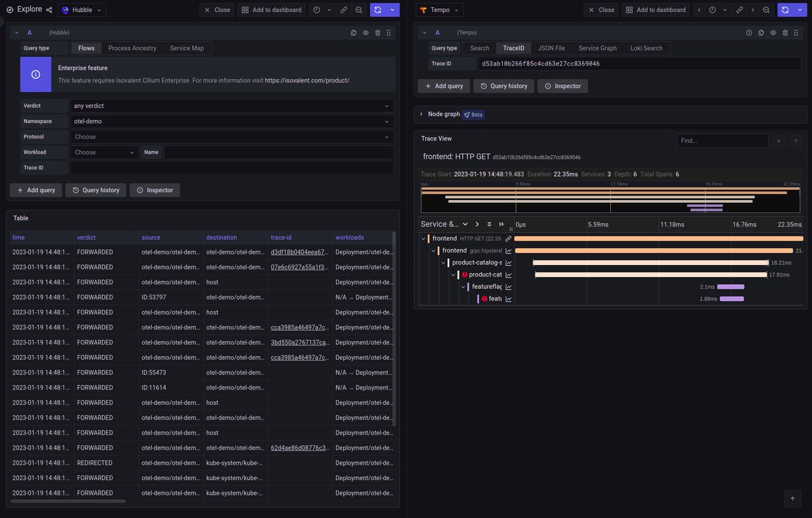Screen dimensions: 812x518
Task: Expand the Node graph section
Action: click(x=421, y=114)
